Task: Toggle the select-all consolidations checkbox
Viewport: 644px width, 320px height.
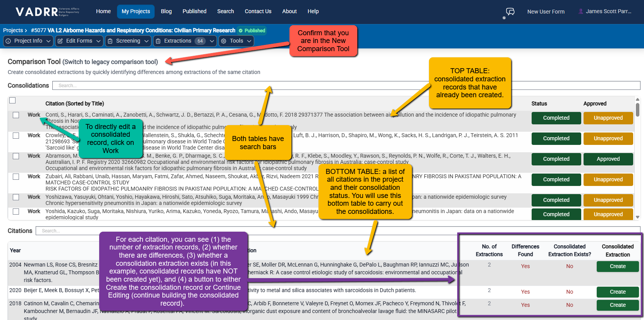Action: pyautogui.click(x=12, y=100)
